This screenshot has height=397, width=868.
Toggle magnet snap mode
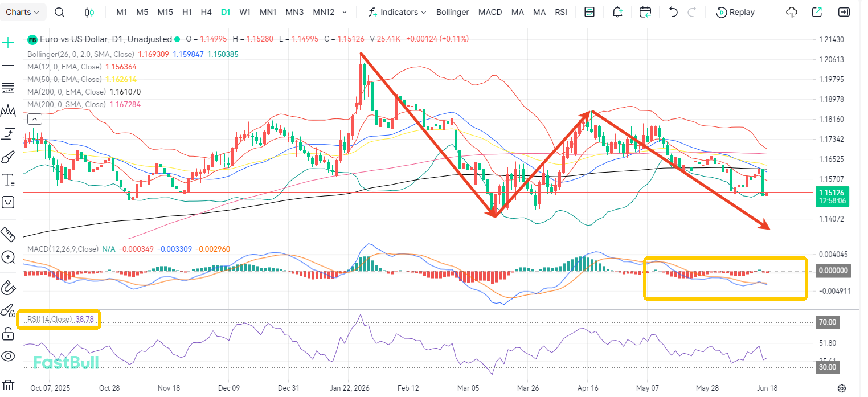(x=8, y=288)
